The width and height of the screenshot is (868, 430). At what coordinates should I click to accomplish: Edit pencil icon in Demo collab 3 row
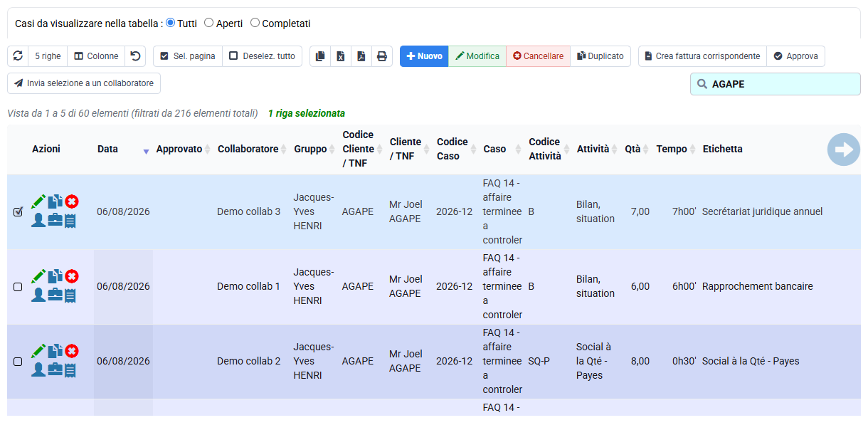pyautogui.click(x=38, y=201)
